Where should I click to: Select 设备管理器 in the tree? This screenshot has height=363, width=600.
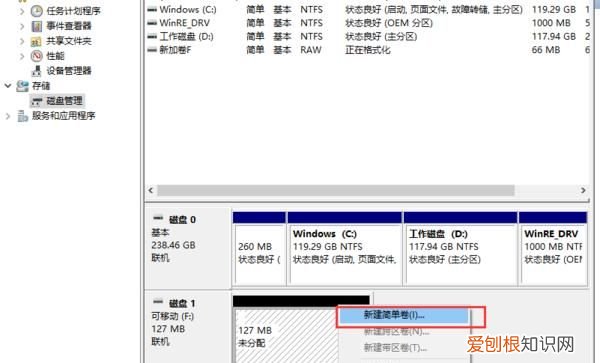click(x=69, y=71)
